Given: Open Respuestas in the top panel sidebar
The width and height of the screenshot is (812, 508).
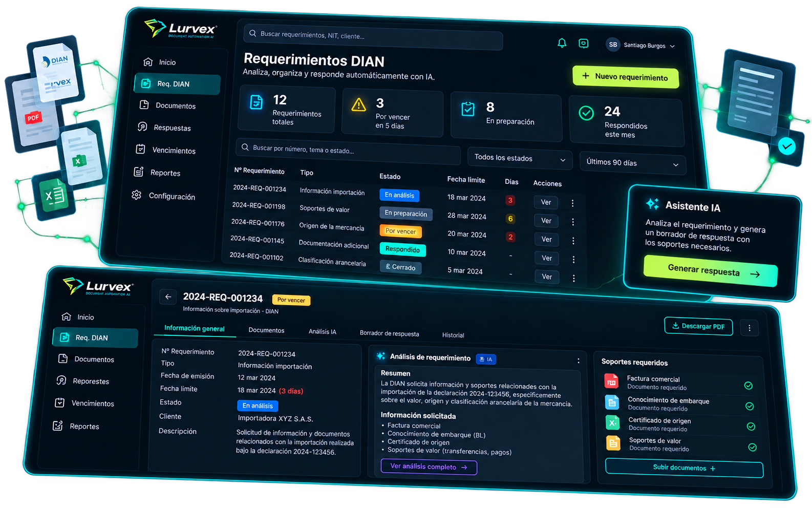Looking at the screenshot, I should [x=165, y=128].
